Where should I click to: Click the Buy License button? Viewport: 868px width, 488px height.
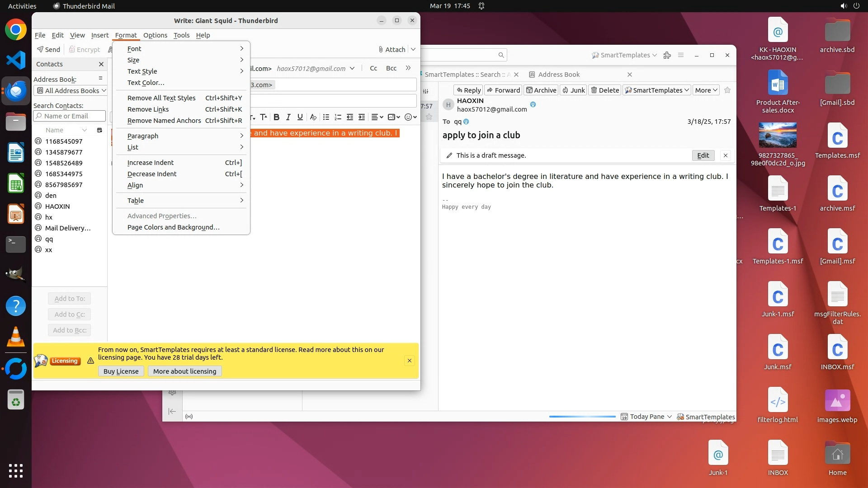click(x=121, y=371)
